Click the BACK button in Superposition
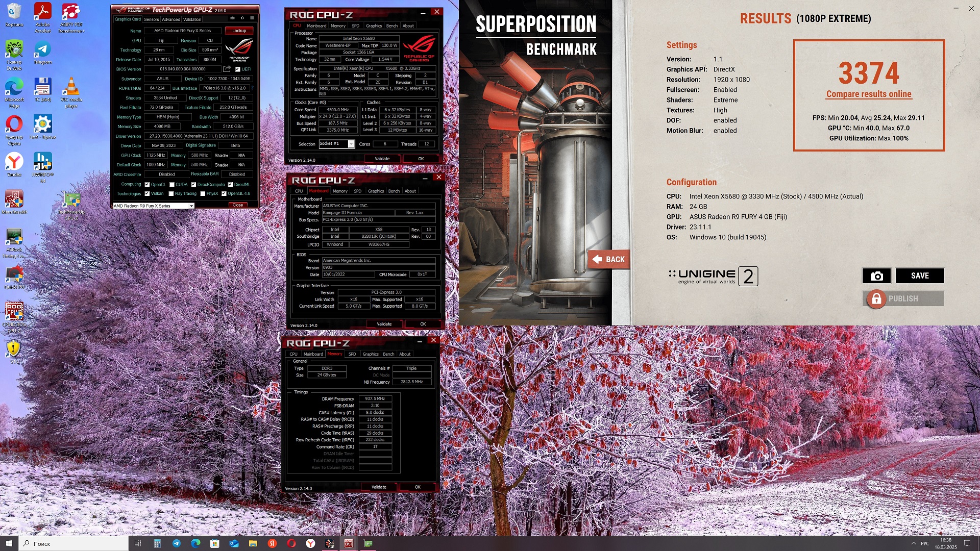This screenshot has height=551, width=980. (609, 259)
